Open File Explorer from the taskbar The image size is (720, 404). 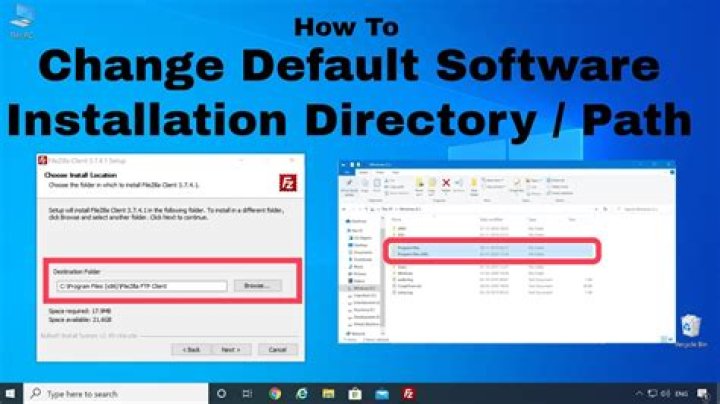click(x=329, y=393)
